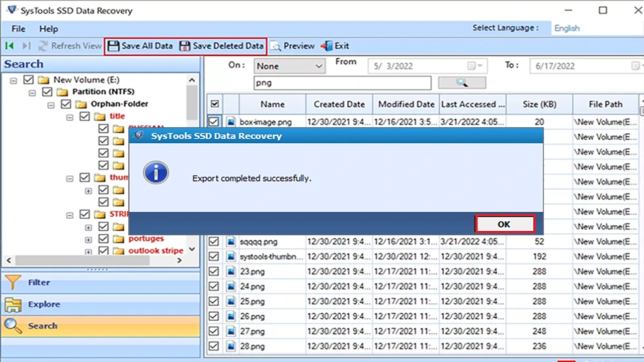This screenshot has width=644, height=362.
Task: Click the image file icon for 28.png
Action: coord(231,346)
